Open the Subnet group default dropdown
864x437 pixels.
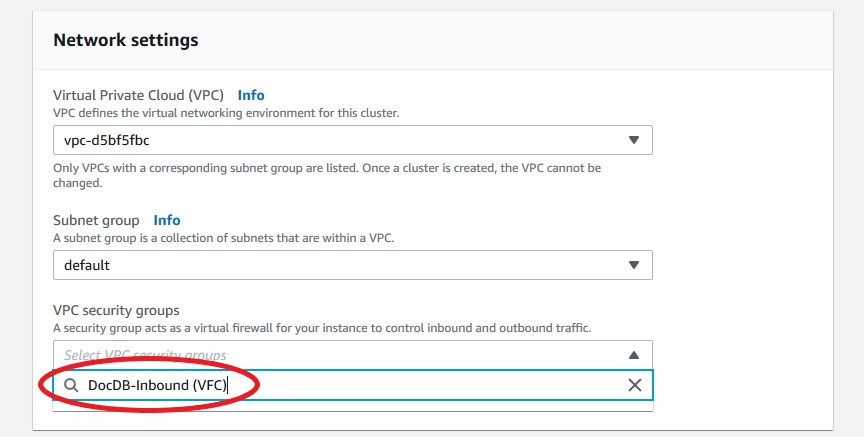tap(340, 265)
